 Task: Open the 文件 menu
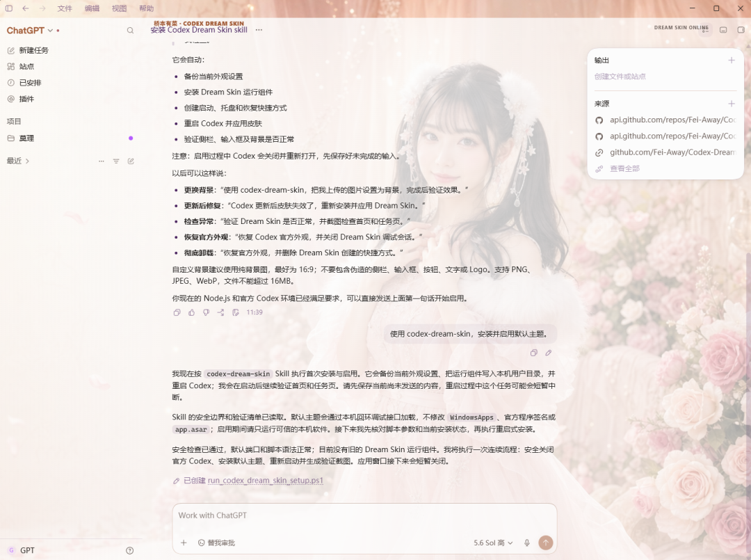[x=65, y=8]
